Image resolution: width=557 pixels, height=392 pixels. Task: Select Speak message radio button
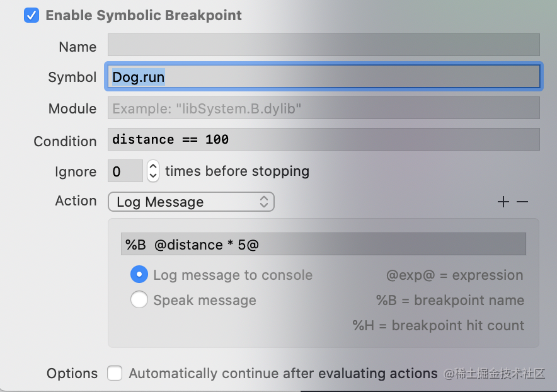click(139, 299)
